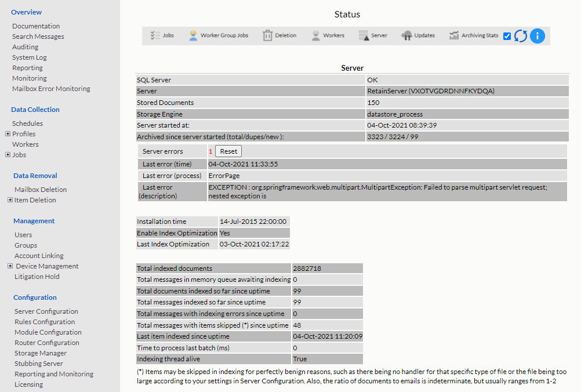Open the Configuration section heading
Image resolution: width=581 pixels, height=392 pixels.
[x=35, y=297]
